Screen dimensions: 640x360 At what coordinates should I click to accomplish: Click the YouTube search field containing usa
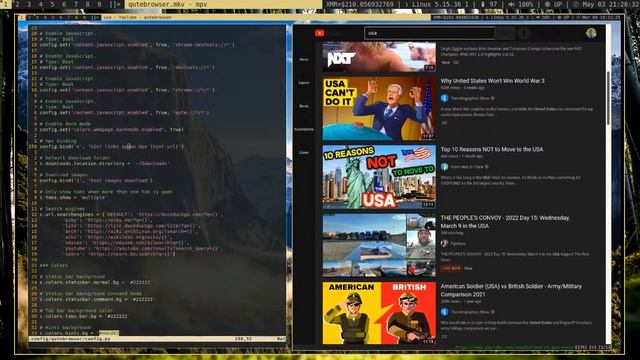coord(429,33)
